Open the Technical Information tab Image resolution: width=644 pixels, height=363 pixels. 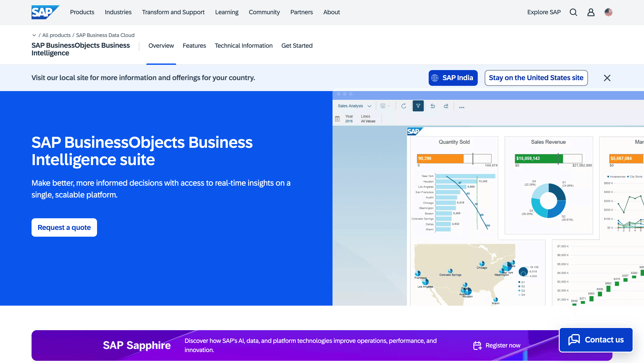click(244, 46)
